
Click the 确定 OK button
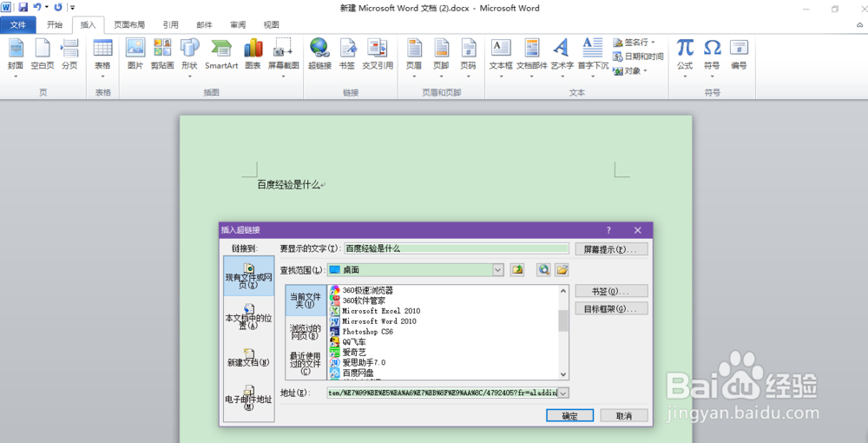[569, 416]
